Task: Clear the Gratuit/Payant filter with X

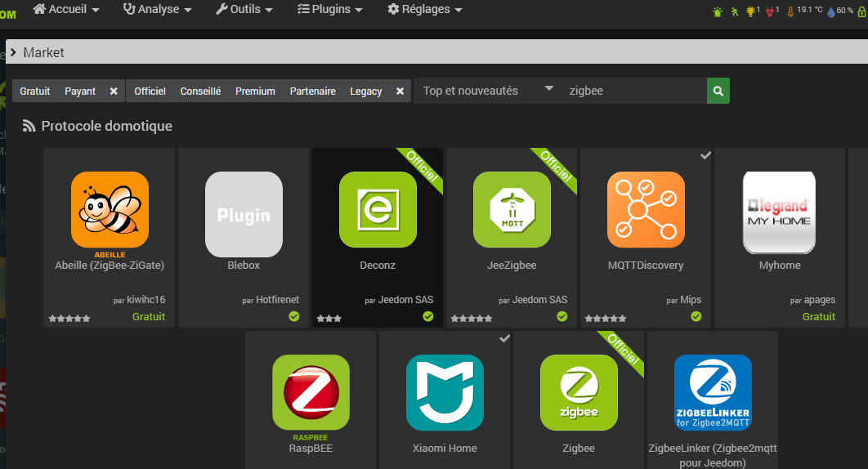Action: pos(114,91)
